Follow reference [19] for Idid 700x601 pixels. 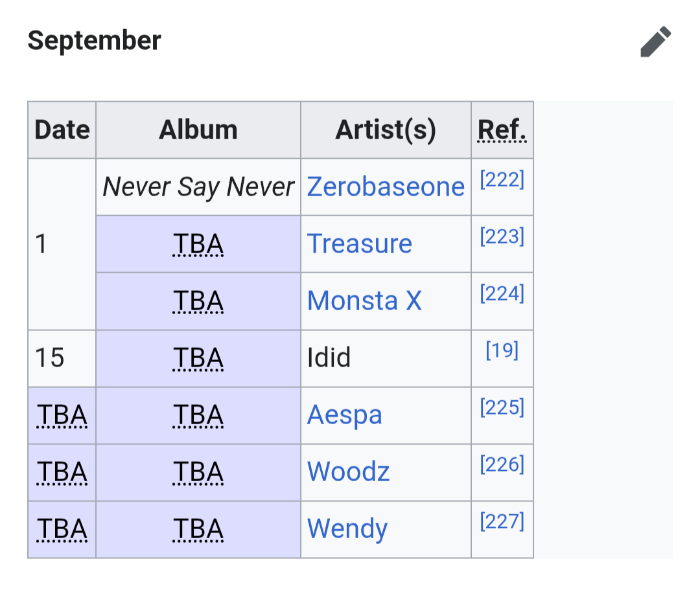pos(502,350)
